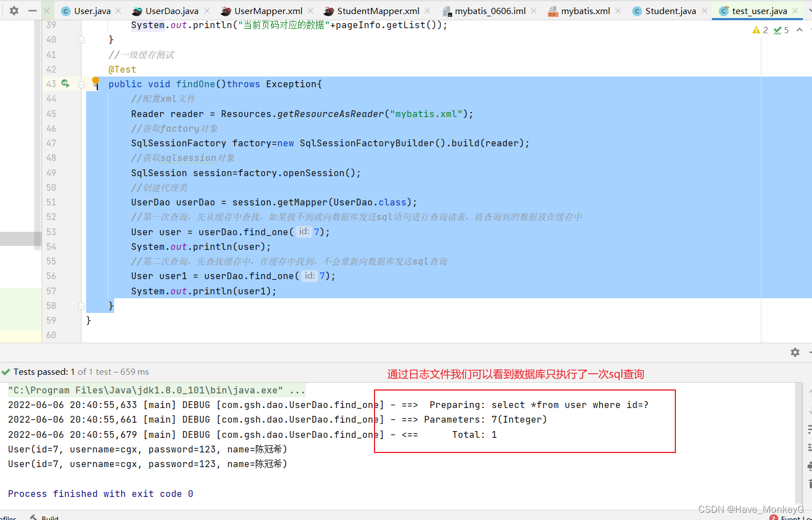Open the console settings gear above the output
Viewport: 812px width, 520px height.
[x=795, y=352]
